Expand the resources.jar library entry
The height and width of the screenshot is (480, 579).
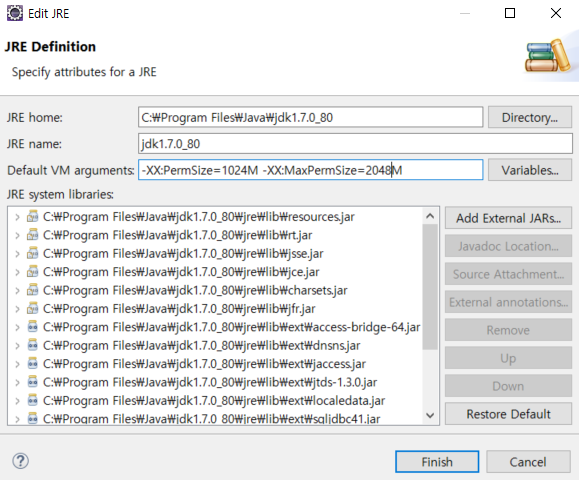click(17, 217)
